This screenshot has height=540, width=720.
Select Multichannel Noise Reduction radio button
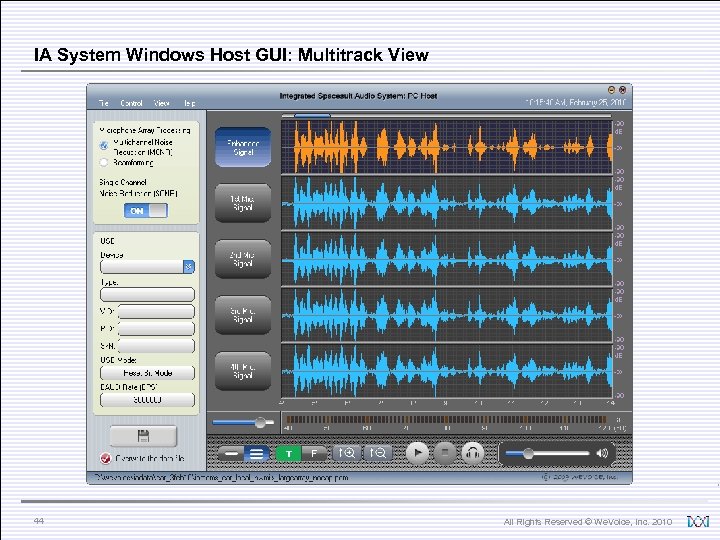click(104, 146)
